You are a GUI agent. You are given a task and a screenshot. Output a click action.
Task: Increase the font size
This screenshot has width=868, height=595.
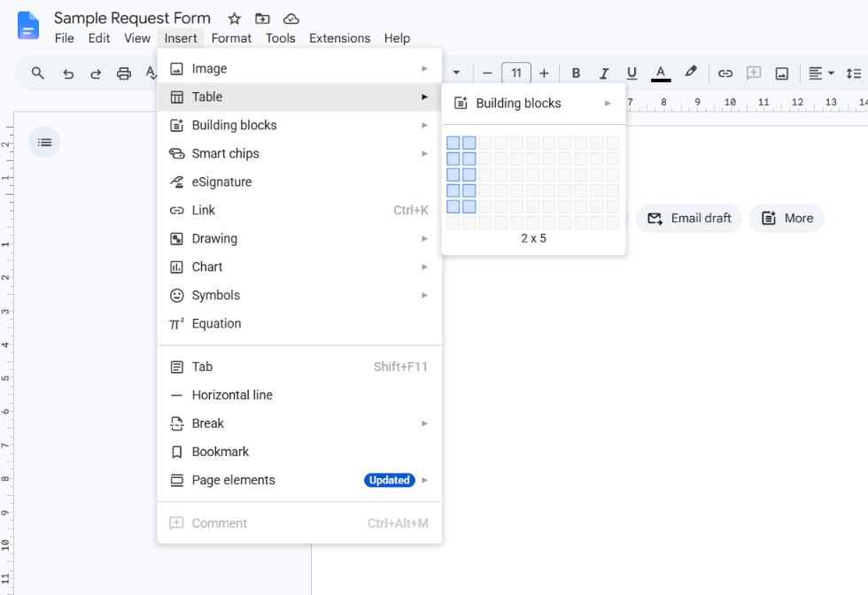coord(544,73)
